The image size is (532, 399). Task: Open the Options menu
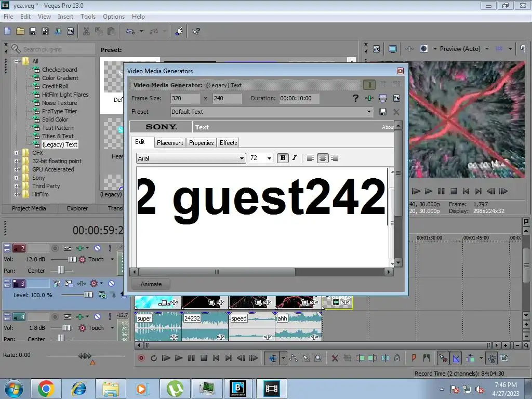[x=114, y=16]
